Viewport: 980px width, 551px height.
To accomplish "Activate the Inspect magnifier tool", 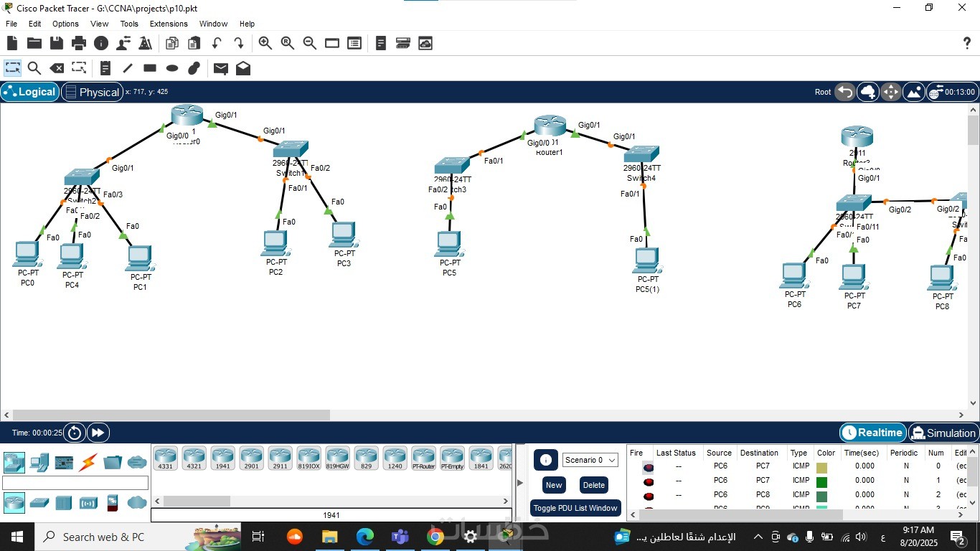I will [x=34, y=68].
